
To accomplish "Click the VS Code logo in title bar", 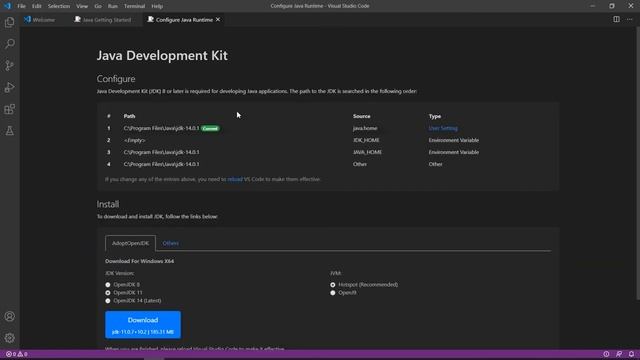I will pyautogui.click(x=7, y=6).
